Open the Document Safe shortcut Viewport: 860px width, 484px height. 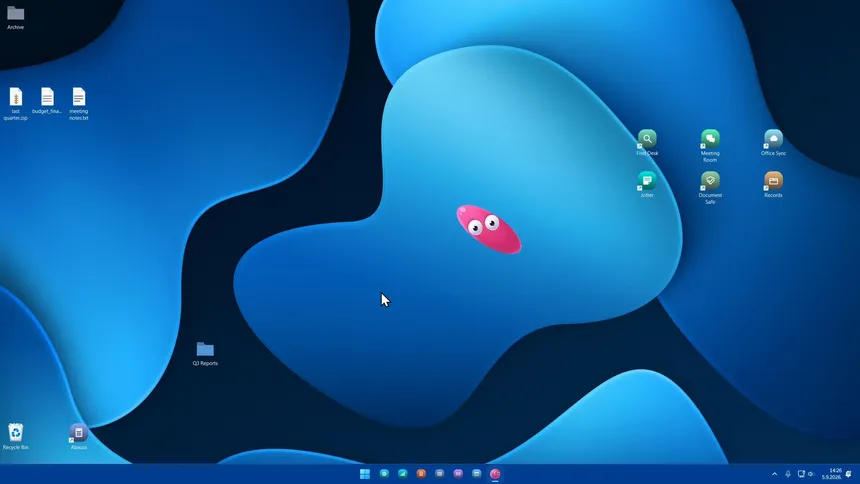pos(710,188)
